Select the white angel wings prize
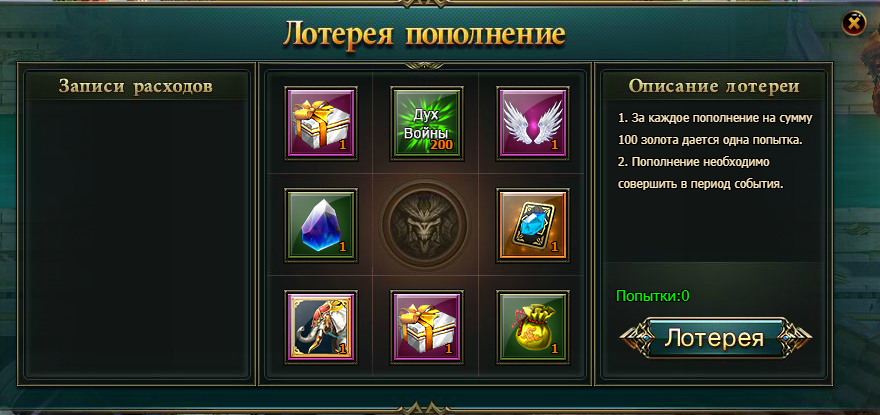The height and width of the screenshot is (415, 880). (533, 123)
